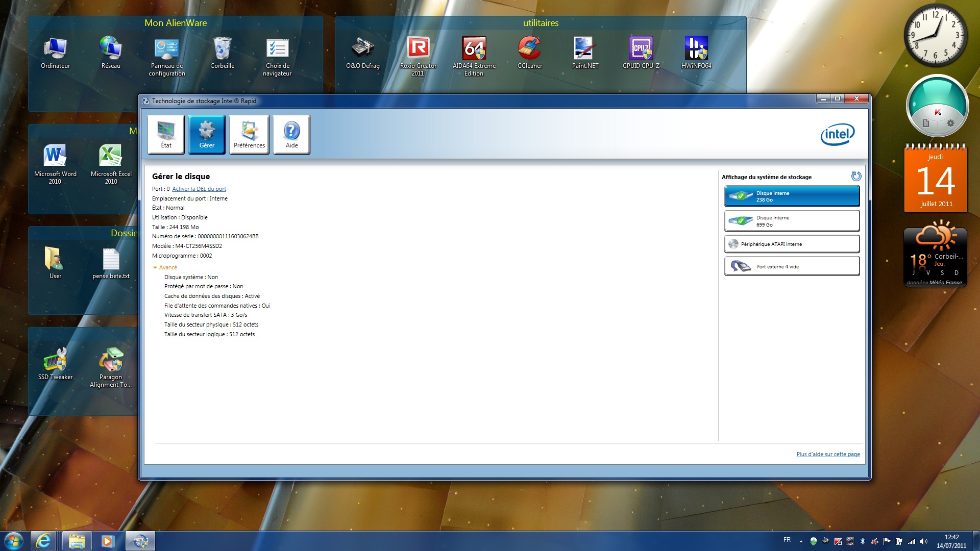Click the Intel logo in the window
Image resolution: width=980 pixels, height=551 pixels.
click(838, 134)
